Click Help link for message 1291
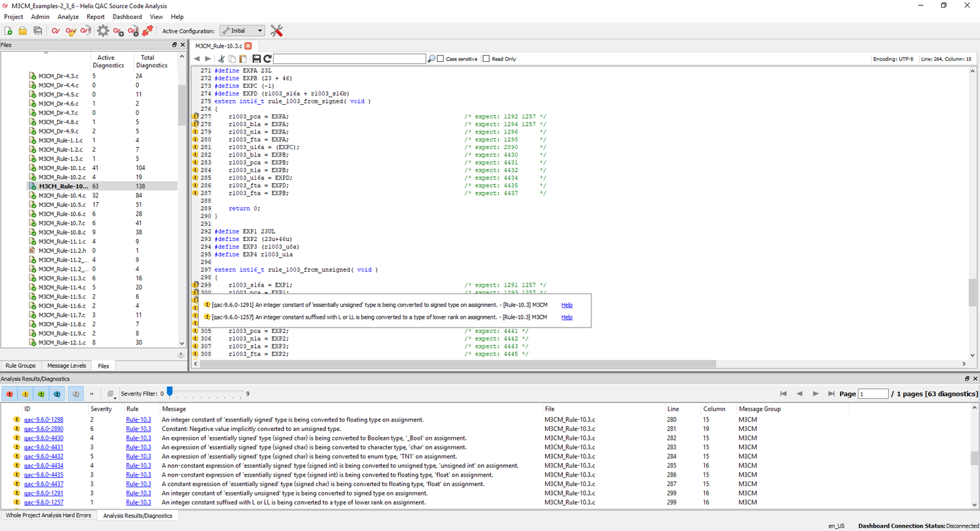The width and height of the screenshot is (980, 531). pos(566,305)
